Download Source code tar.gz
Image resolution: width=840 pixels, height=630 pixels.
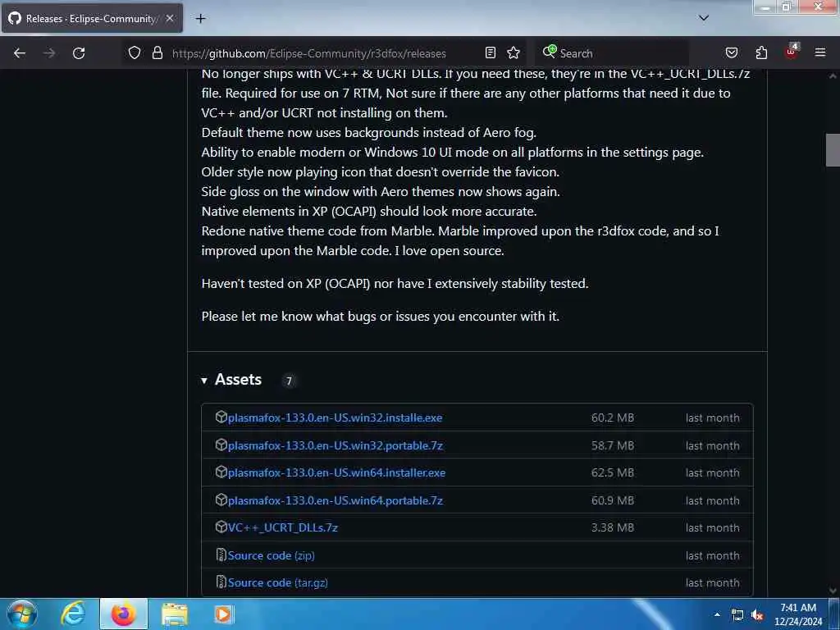tap(277, 583)
